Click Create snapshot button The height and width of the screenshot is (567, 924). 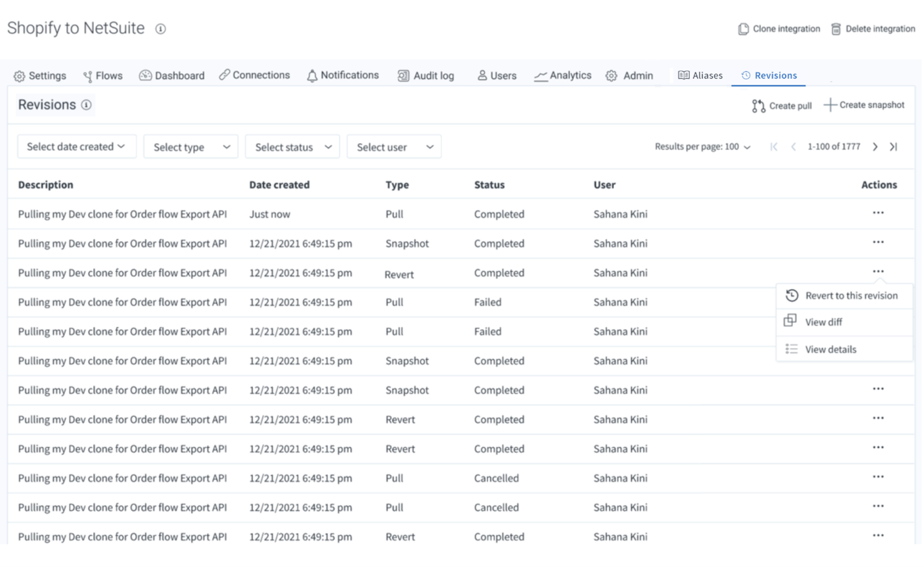tap(864, 105)
